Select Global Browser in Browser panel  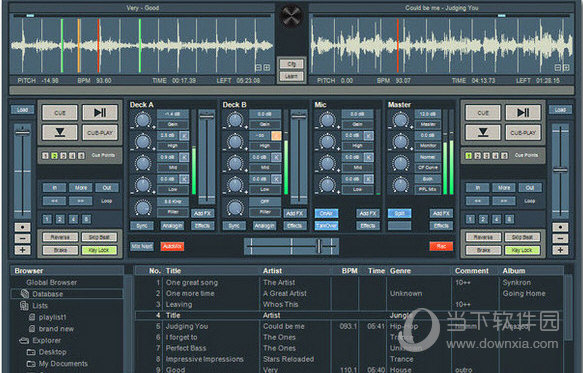[51, 282]
